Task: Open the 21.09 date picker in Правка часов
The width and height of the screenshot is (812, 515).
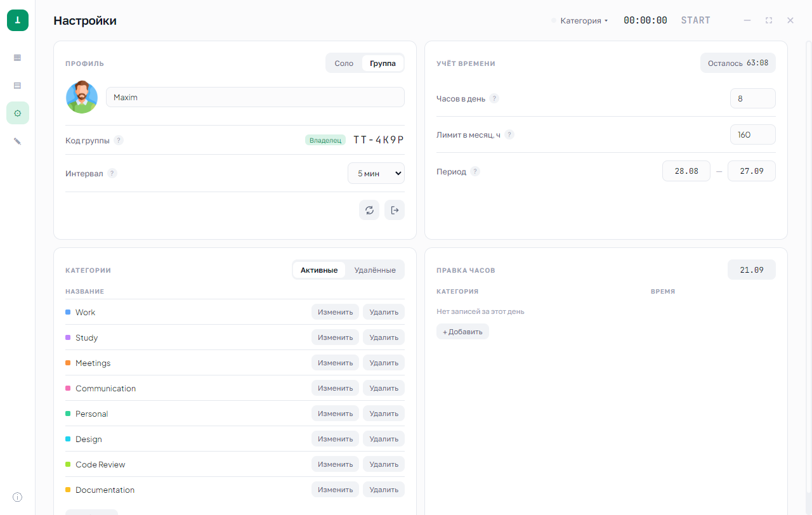Action: [752, 270]
